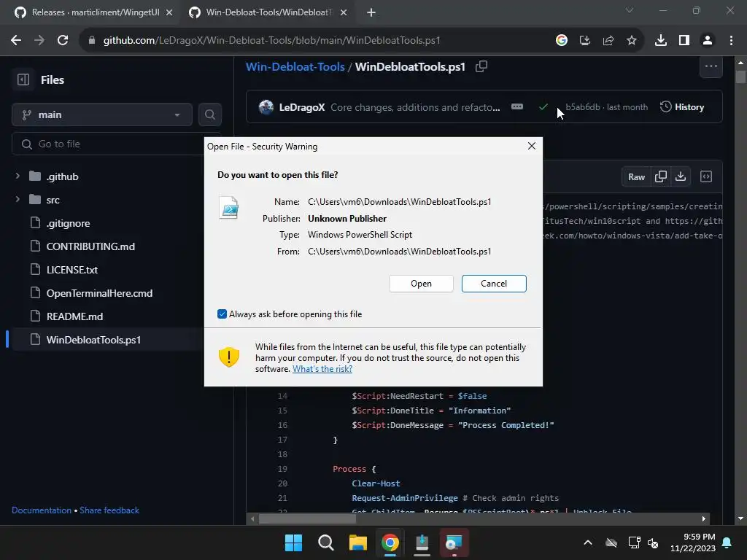
Task: View the file History
Action: coord(682,107)
